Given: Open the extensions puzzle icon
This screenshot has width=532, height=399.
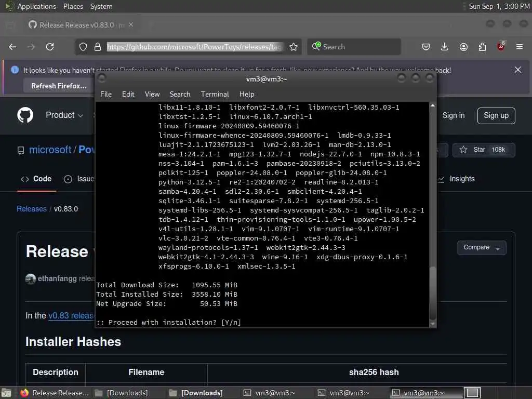Looking at the screenshot, I should [x=482, y=47].
